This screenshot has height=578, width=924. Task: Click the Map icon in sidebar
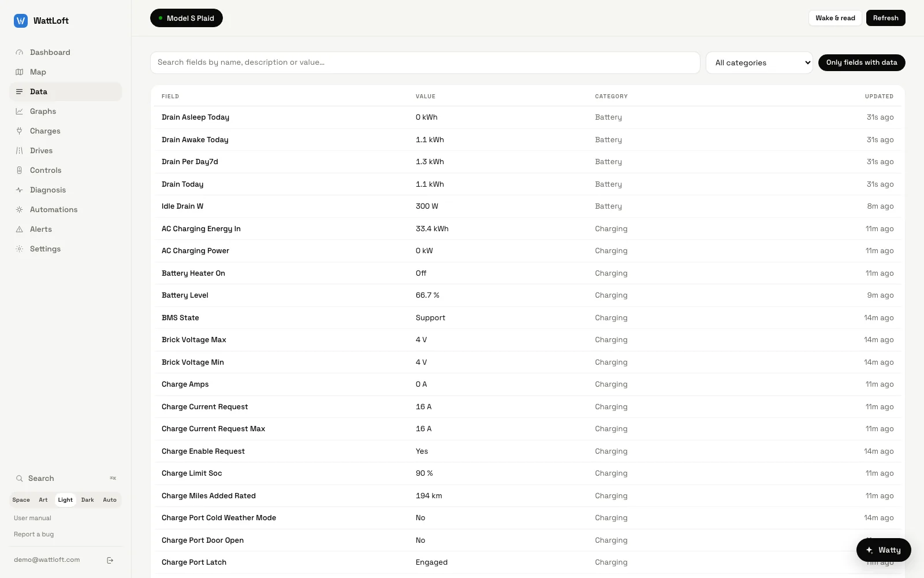[19, 72]
